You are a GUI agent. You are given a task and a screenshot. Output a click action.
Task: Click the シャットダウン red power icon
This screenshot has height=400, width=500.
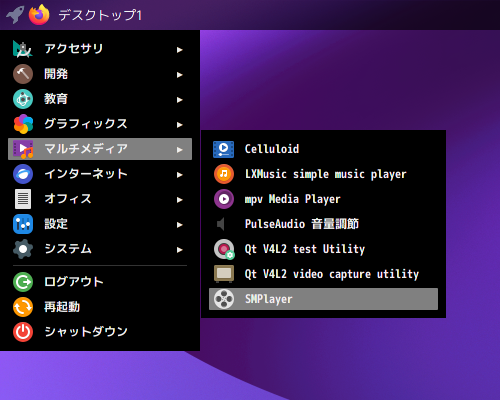[x=23, y=332]
